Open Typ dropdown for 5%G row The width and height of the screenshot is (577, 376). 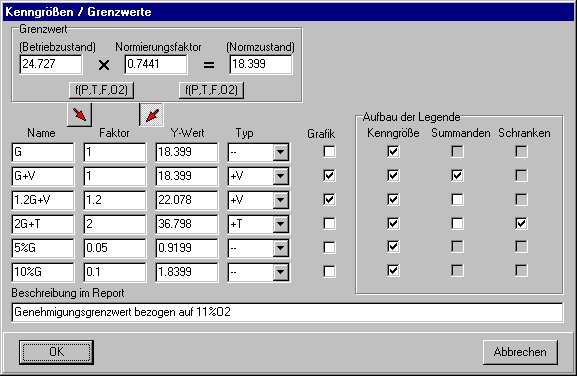point(280,248)
